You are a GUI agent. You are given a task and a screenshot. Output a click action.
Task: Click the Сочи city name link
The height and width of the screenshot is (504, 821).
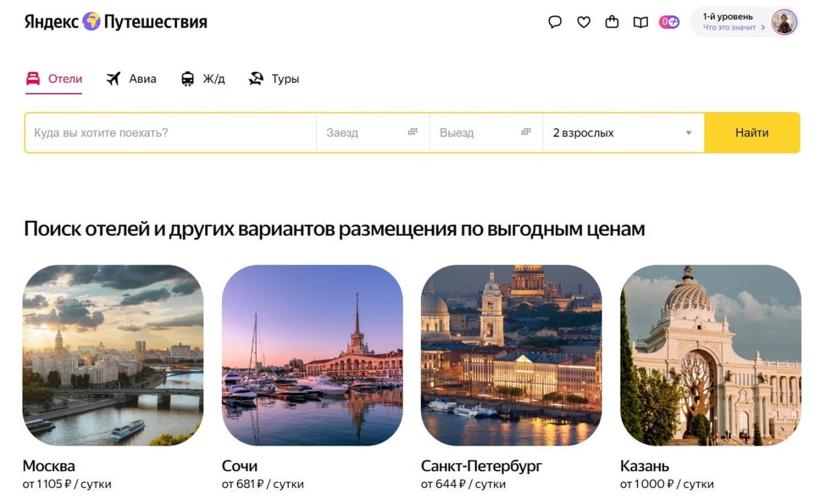coord(239,466)
